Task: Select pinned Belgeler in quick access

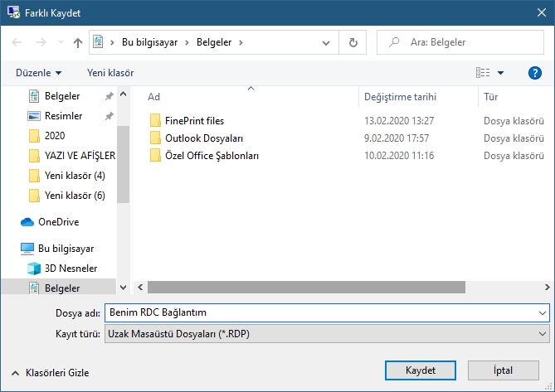Action: click(x=62, y=96)
